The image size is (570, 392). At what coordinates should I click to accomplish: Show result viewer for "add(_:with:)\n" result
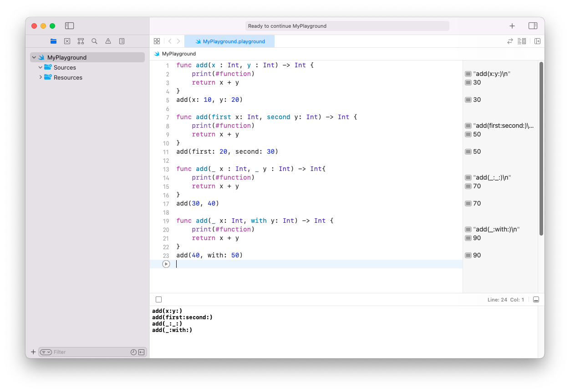coord(468,229)
